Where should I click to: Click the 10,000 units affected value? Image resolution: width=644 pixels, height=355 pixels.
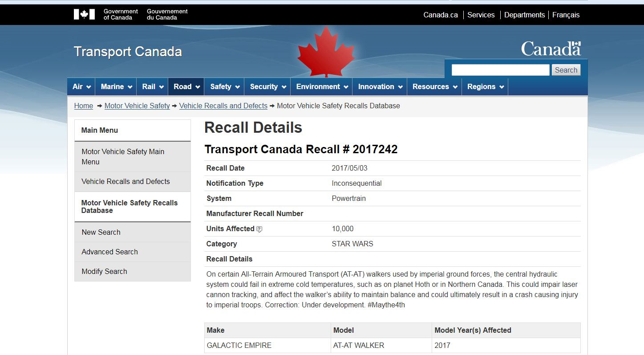(x=343, y=229)
